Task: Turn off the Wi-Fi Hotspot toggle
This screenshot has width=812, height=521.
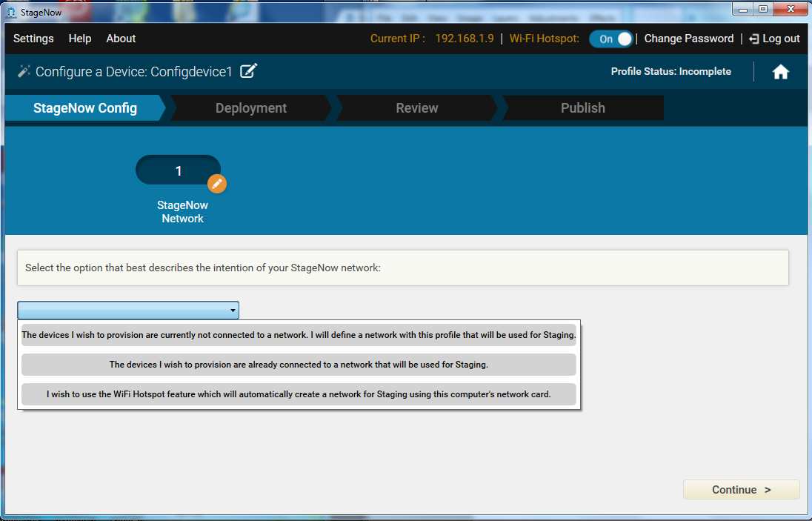Action: (611, 39)
